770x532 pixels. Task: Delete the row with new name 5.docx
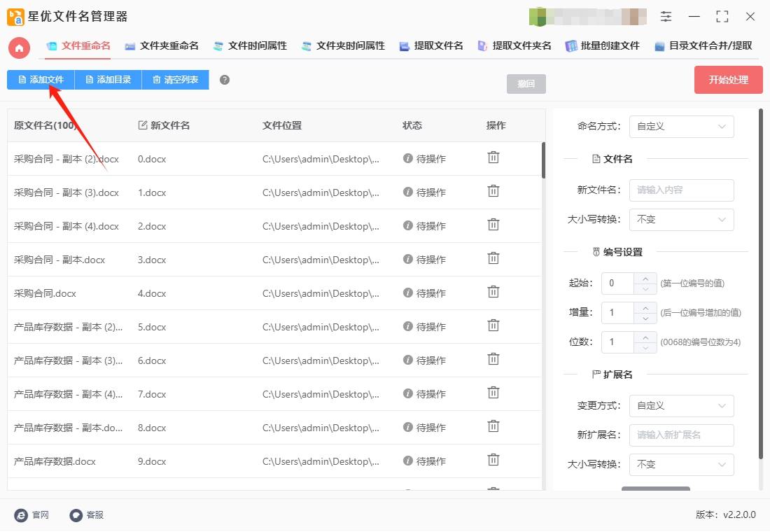493,325
